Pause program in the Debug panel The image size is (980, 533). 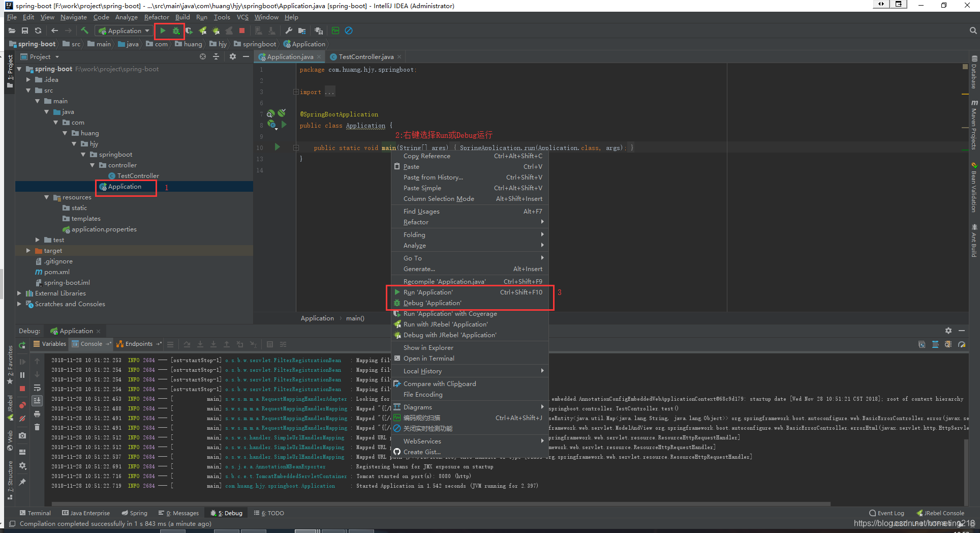click(x=22, y=375)
